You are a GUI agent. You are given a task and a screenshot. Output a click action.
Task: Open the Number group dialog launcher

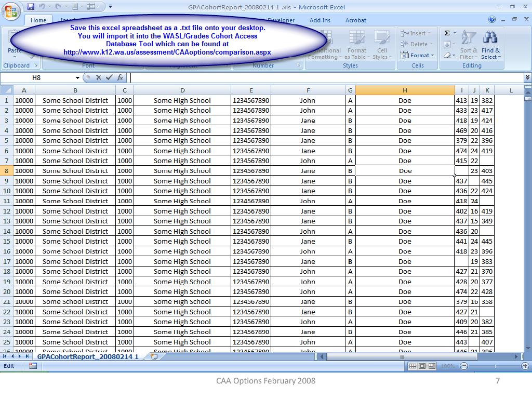[299, 65]
